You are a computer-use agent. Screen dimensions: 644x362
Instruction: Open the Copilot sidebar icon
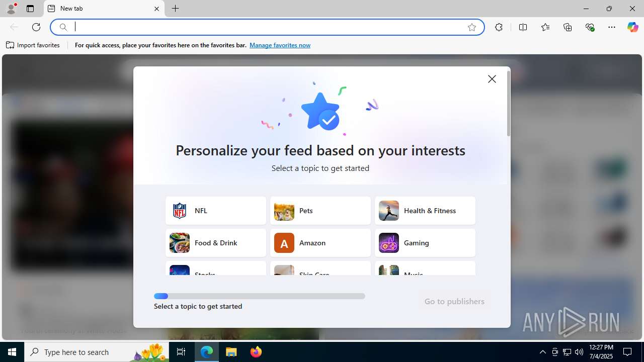[632, 27]
